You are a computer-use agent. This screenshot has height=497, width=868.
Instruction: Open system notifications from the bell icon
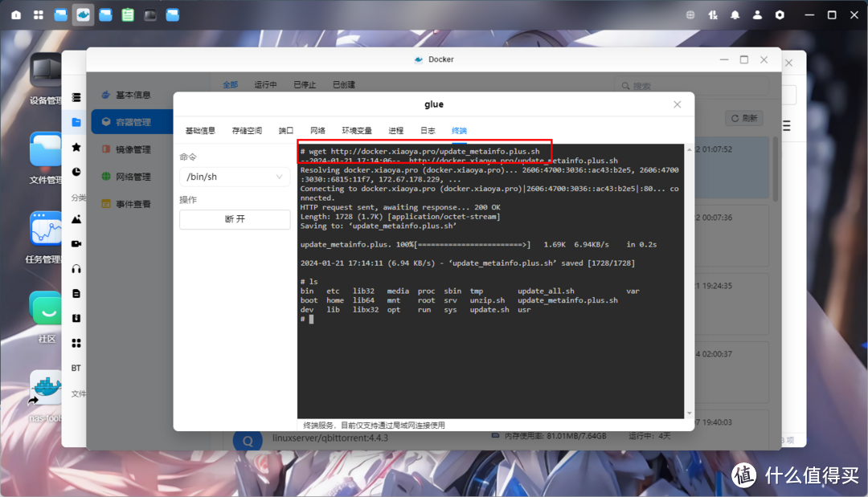pos(735,14)
